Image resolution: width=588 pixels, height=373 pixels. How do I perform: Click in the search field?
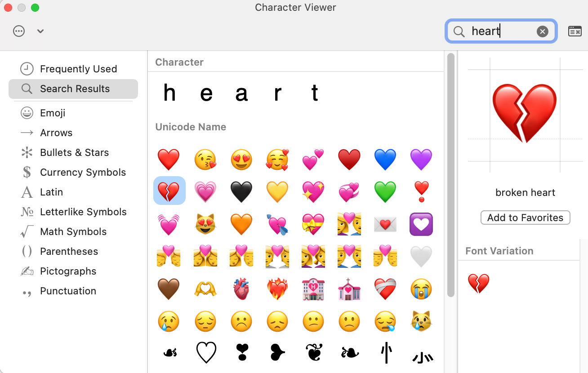[x=501, y=31]
